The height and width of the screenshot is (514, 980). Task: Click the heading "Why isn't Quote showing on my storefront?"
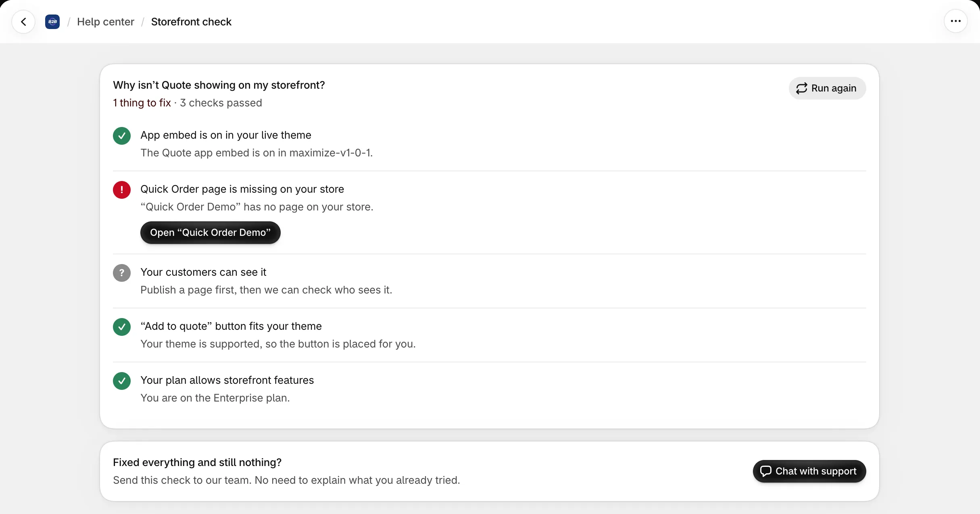pyautogui.click(x=219, y=85)
